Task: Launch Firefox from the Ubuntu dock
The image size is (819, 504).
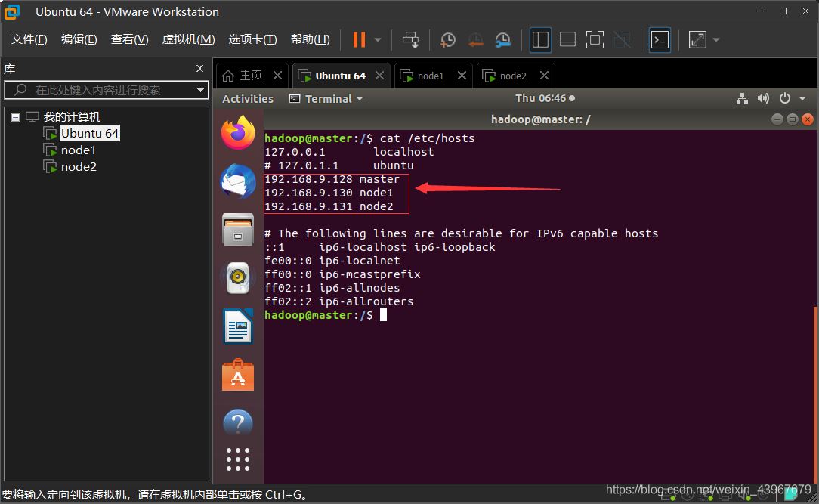Action: click(x=238, y=134)
